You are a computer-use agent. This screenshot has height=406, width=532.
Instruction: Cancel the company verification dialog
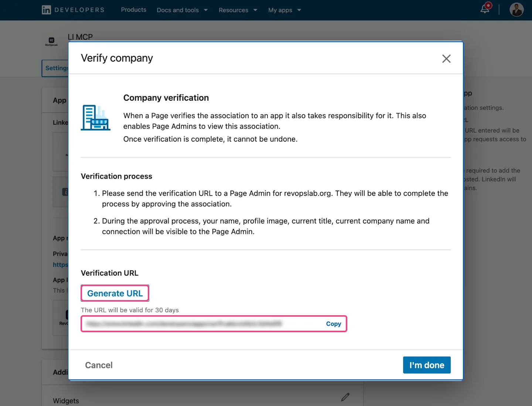pyautogui.click(x=99, y=365)
